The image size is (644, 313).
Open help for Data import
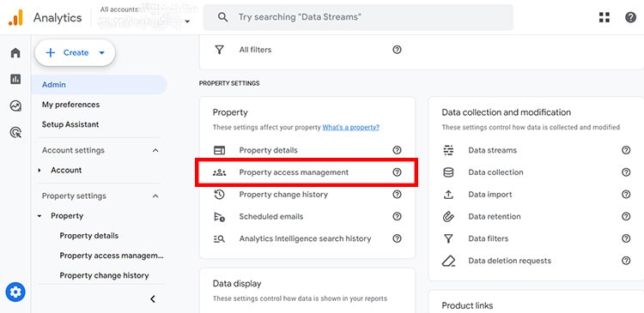626,195
